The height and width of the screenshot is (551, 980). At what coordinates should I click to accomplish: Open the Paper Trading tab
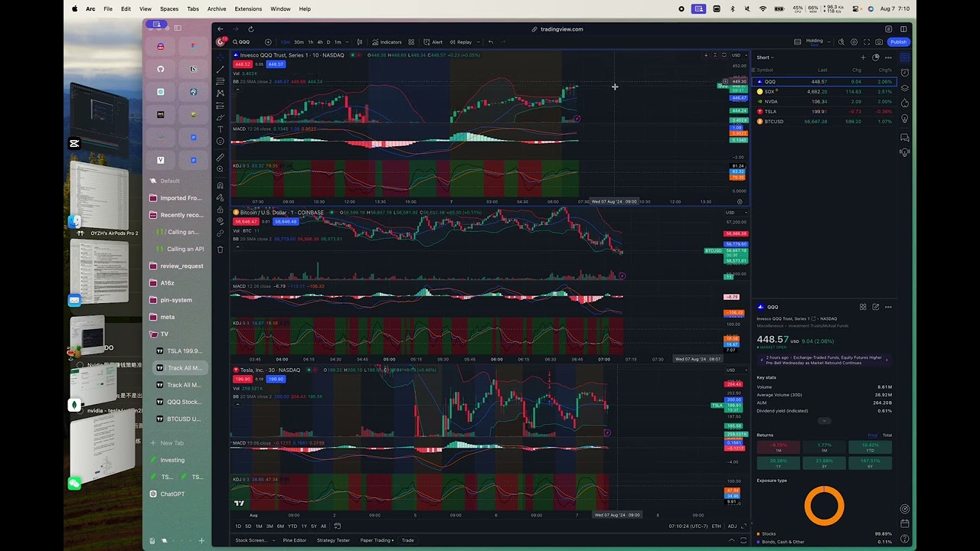point(377,540)
